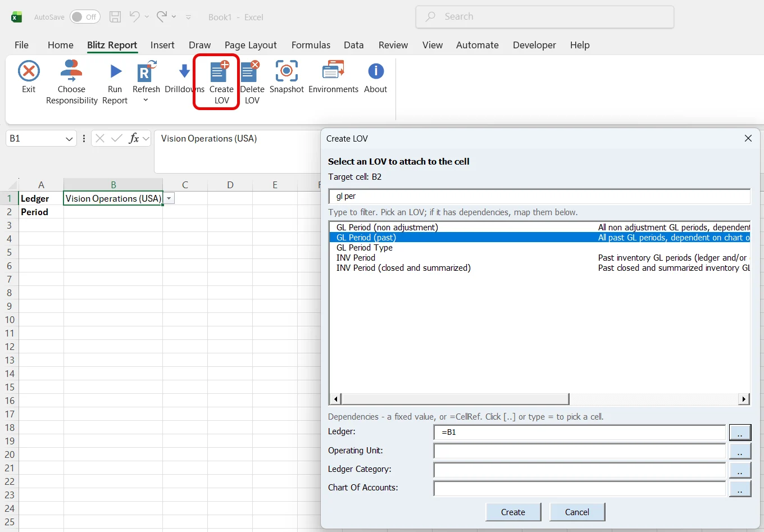Screen dimensions: 764x532
Task: Switch to the Page Layout tab
Action: (251, 45)
